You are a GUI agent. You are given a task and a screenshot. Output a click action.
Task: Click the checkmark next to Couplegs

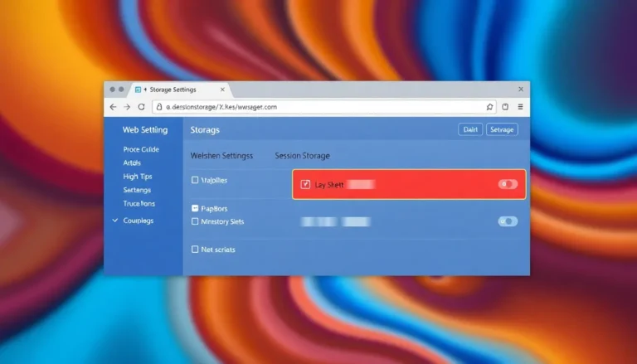[115, 221]
